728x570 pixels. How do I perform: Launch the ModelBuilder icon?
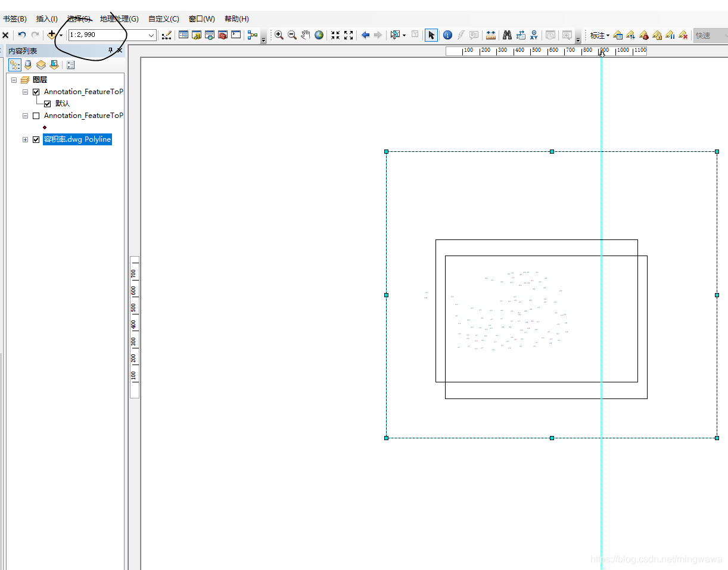(x=253, y=35)
